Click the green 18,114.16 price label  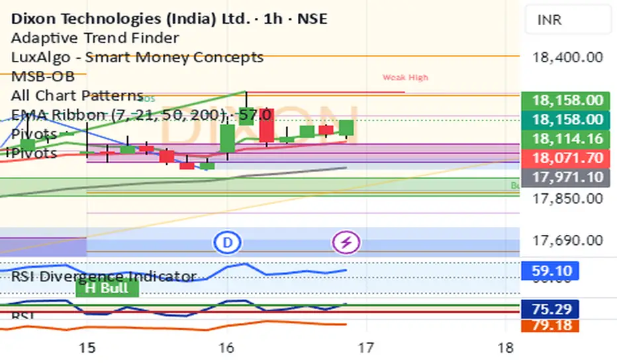(565, 139)
